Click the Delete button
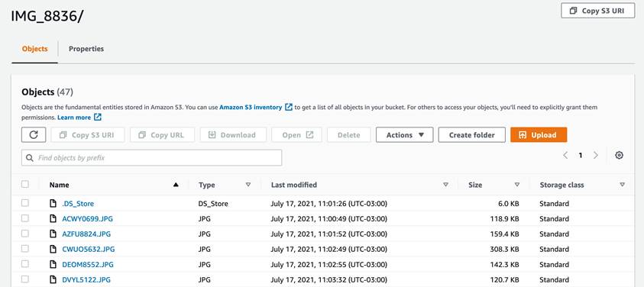644x287 pixels. [348, 134]
